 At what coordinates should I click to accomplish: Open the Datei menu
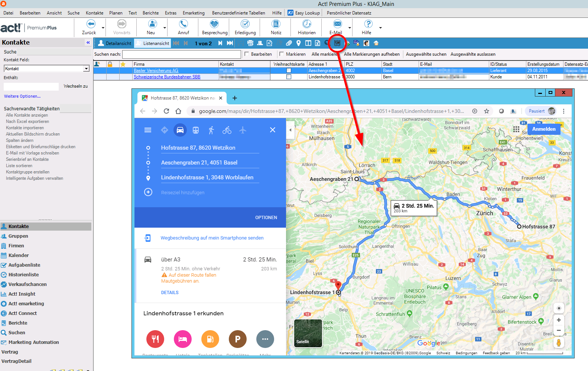8,13
